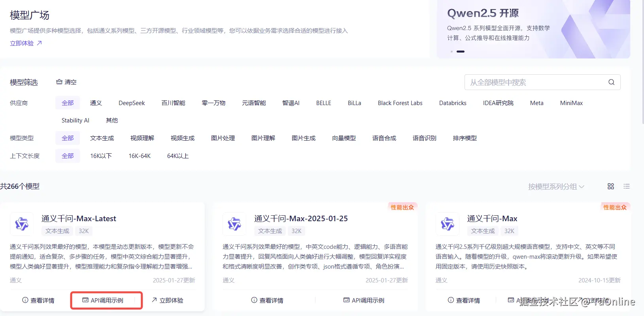The height and width of the screenshot is (316, 644).
Task: Filter provider by Databricks
Action: (453, 103)
